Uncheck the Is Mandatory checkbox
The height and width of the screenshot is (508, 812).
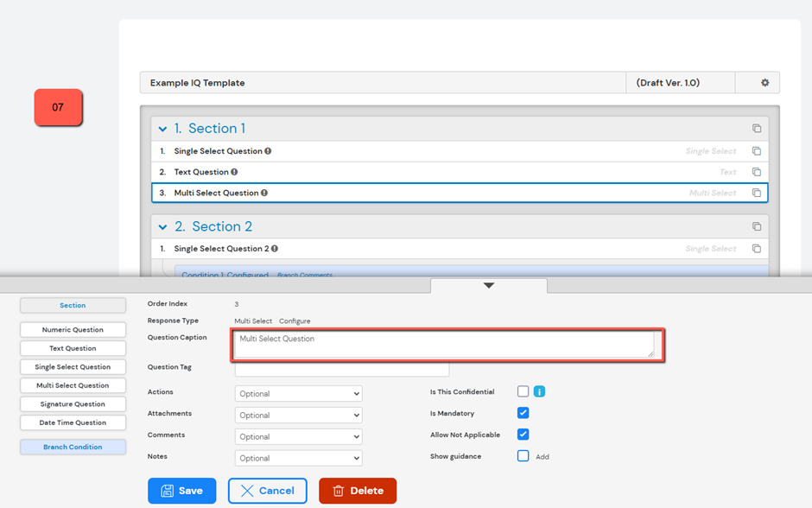point(523,413)
